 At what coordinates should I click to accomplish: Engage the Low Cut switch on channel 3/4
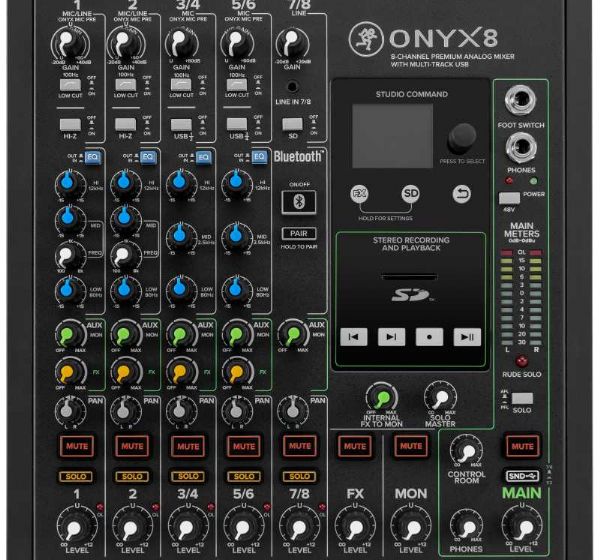(181, 85)
